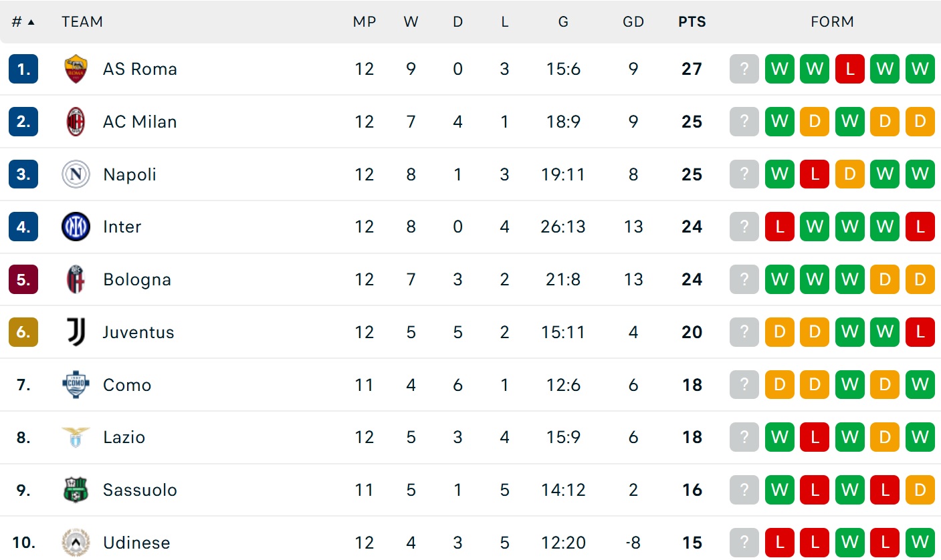Click the Sassuolo club crest

click(x=76, y=490)
